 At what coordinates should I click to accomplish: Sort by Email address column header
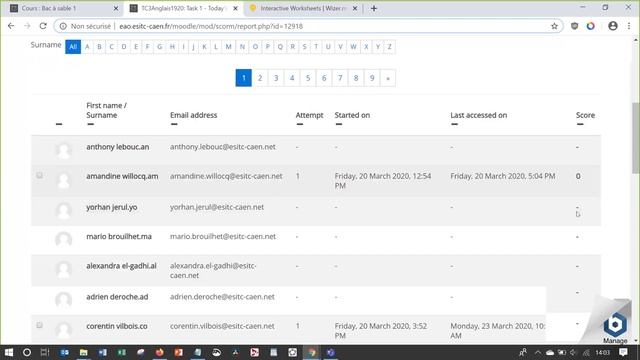[193, 115]
